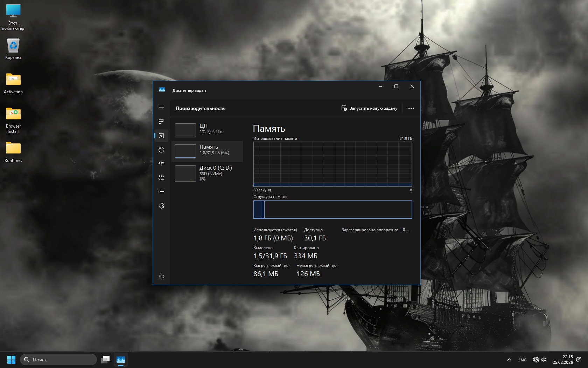Click the Поиск taskbar search field
The image size is (588, 368).
[x=58, y=360]
